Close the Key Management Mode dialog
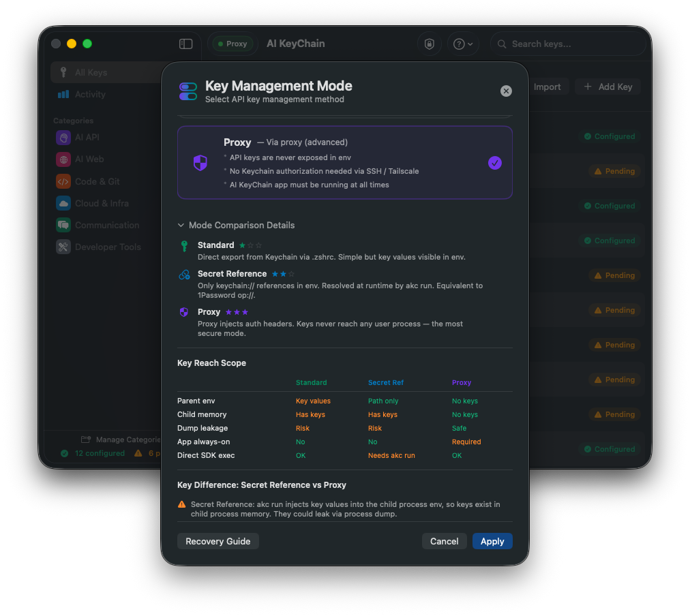 pyautogui.click(x=506, y=91)
